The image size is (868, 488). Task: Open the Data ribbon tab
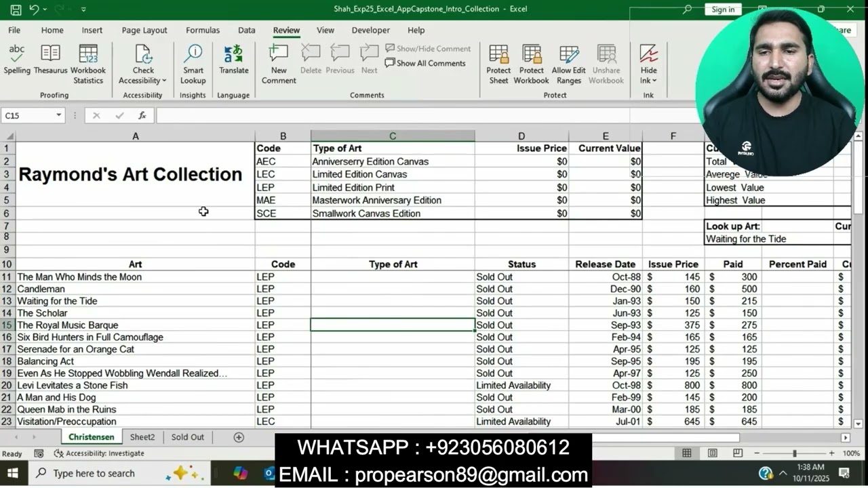247,30
